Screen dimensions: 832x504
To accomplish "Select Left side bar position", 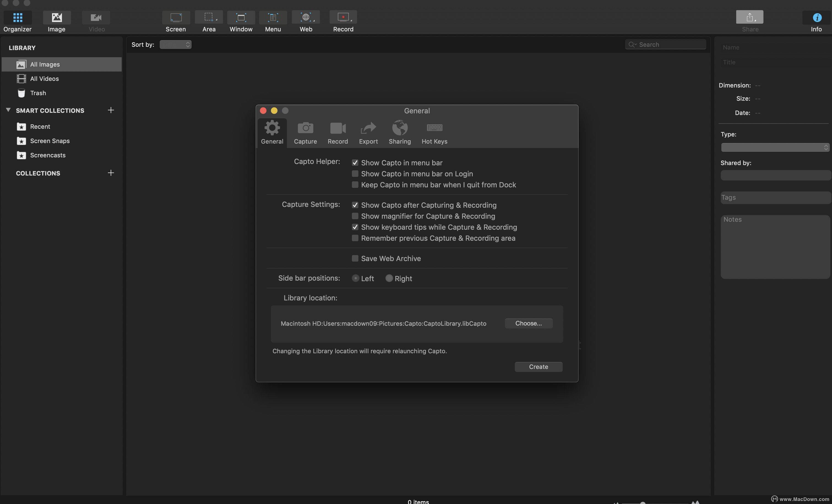I will click(355, 278).
